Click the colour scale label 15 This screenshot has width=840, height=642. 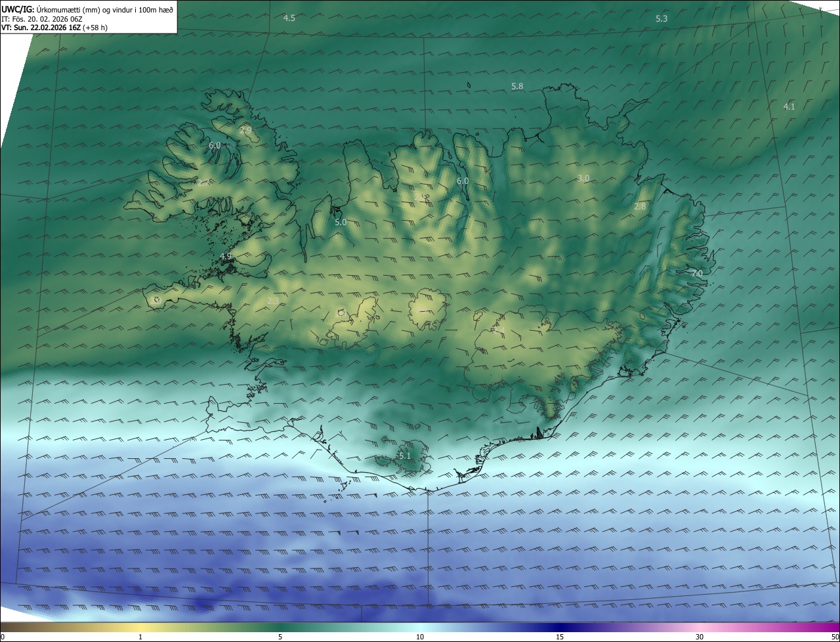click(x=560, y=637)
